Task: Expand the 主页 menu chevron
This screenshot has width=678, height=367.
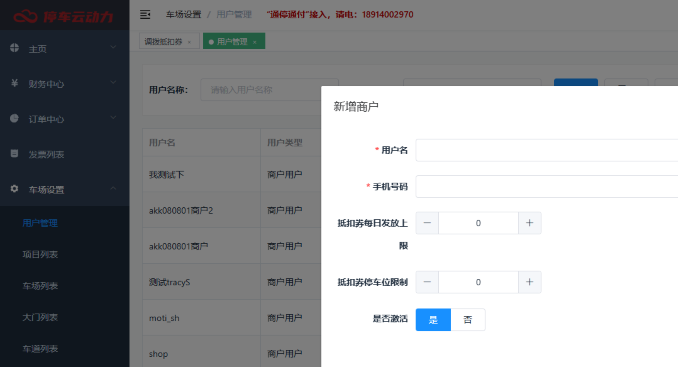Action: pos(113,47)
